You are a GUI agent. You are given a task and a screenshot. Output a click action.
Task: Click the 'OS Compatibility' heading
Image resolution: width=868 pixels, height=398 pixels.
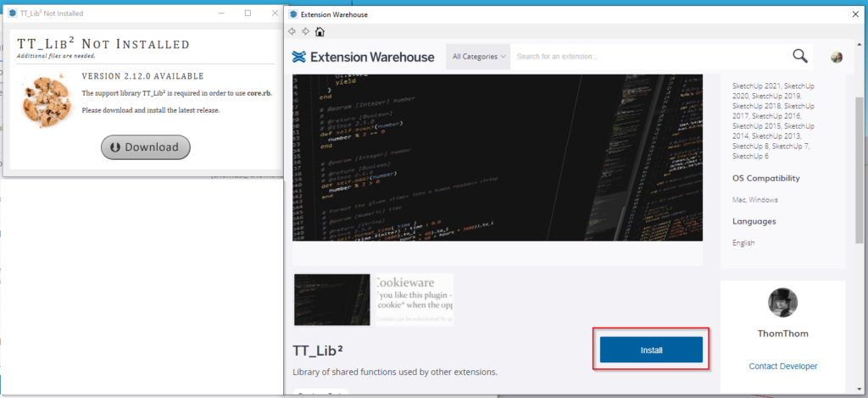click(x=766, y=178)
